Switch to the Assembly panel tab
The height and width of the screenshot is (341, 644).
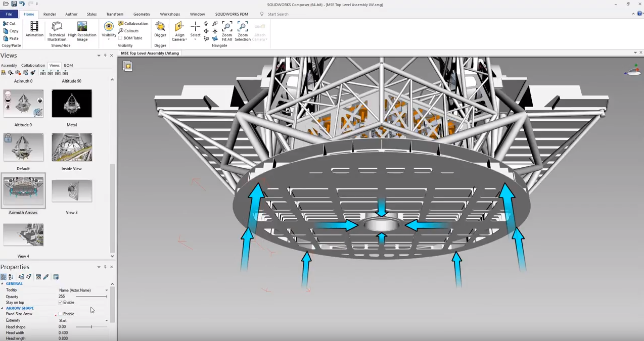9,65
